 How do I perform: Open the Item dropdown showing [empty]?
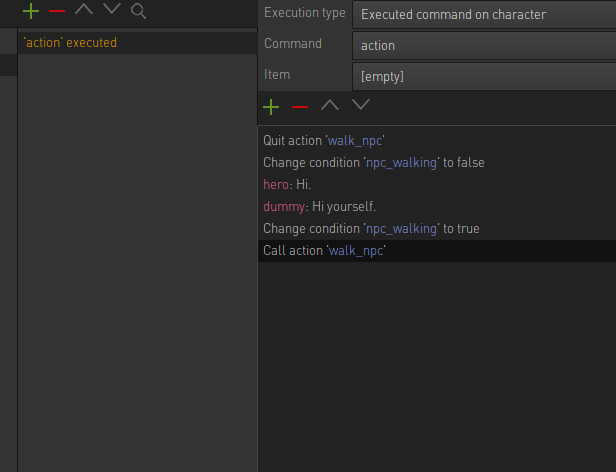[x=484, y=77]
